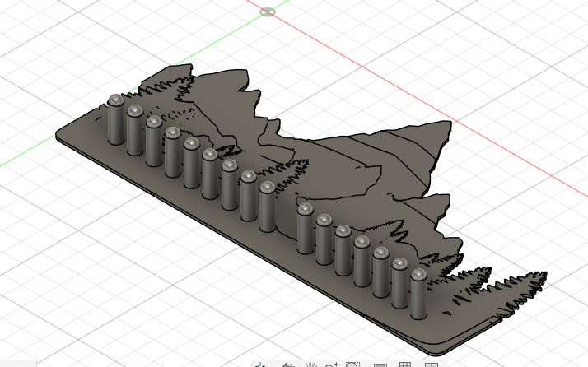Screen dimensions: 588x367
Task: Open the display settings monitor icon
Action: [380, 365]
